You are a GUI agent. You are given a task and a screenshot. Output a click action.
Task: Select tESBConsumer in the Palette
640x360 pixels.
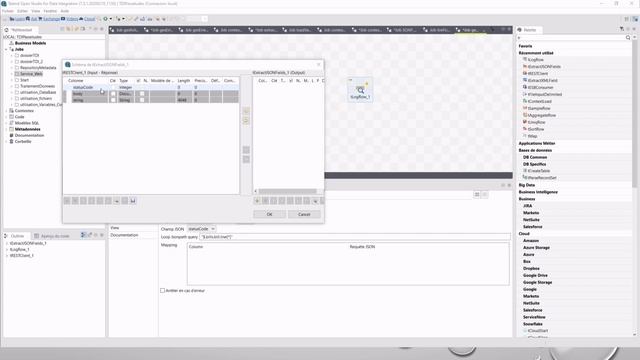540,87
